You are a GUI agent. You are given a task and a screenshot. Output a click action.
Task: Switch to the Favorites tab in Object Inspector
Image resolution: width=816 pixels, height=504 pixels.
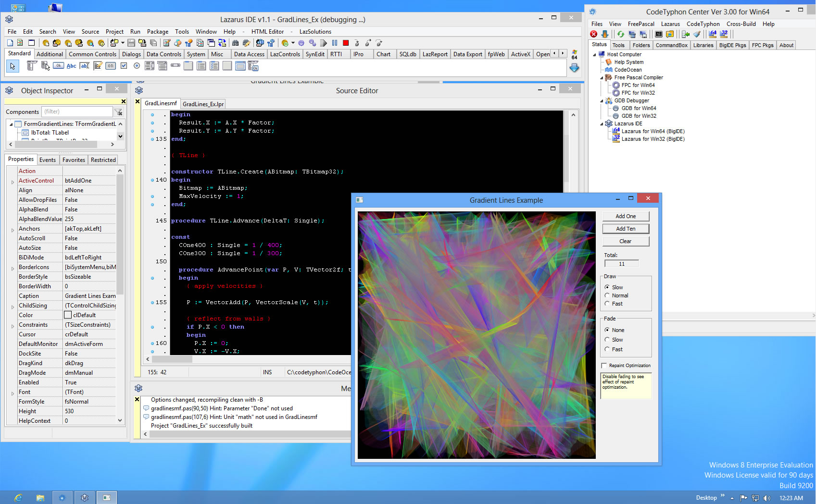[74, 160]
